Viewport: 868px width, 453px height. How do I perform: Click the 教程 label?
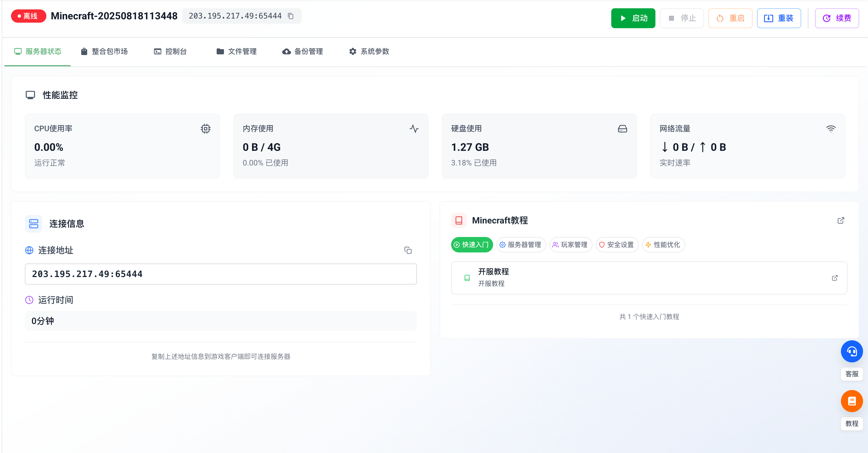(851, 423)
